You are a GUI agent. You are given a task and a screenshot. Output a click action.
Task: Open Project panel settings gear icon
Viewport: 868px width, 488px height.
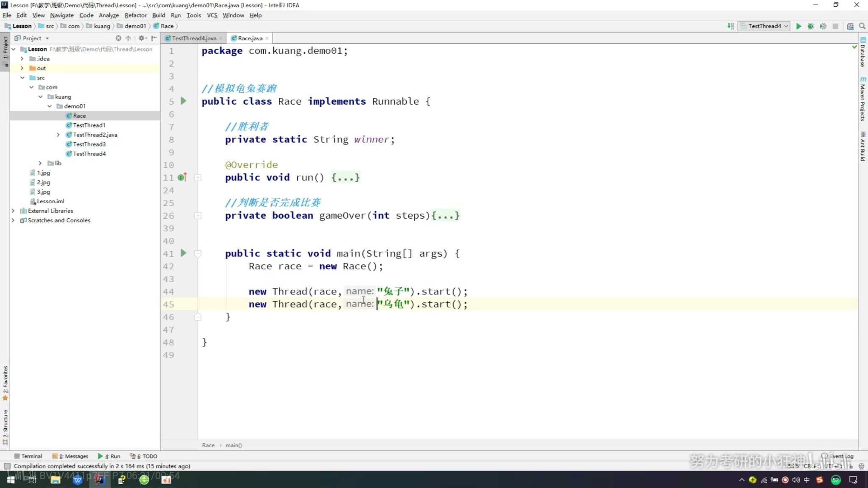click(x=142, y=38)
